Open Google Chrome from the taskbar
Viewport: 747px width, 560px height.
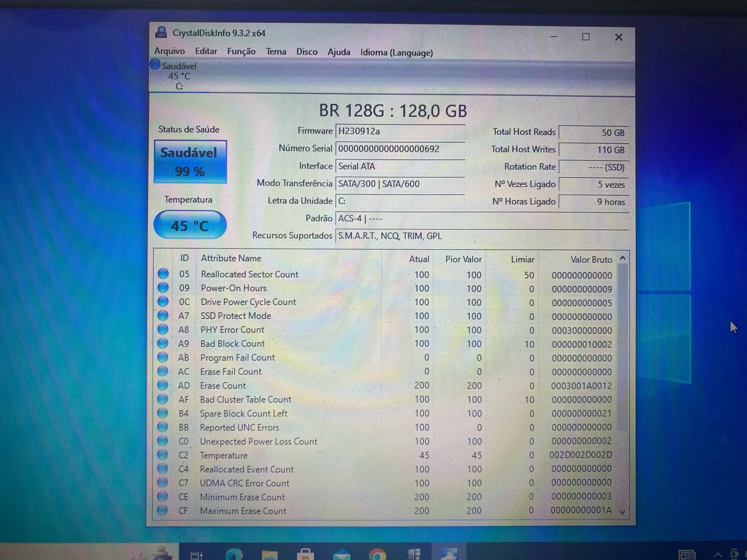pyautogui.click(x=377, y=554)
